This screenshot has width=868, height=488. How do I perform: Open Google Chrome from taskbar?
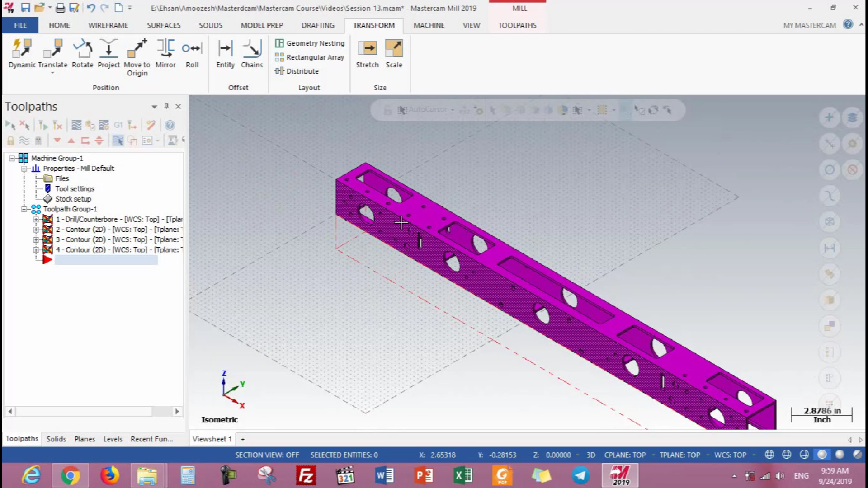[70, 475]
